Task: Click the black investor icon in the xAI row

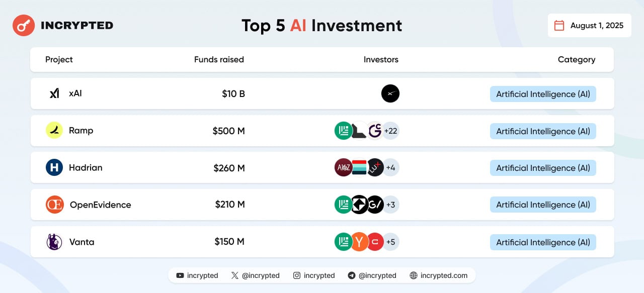Action: click(390, 93)
